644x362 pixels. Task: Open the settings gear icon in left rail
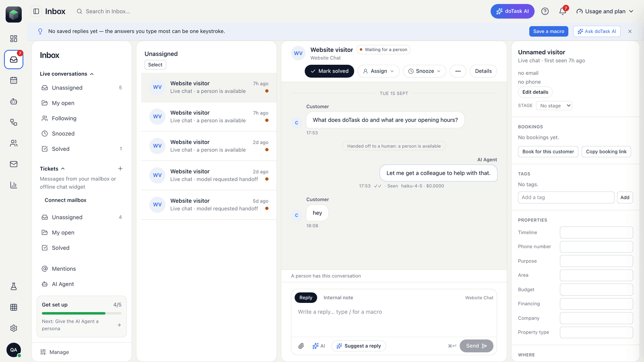tap(14, 328)
